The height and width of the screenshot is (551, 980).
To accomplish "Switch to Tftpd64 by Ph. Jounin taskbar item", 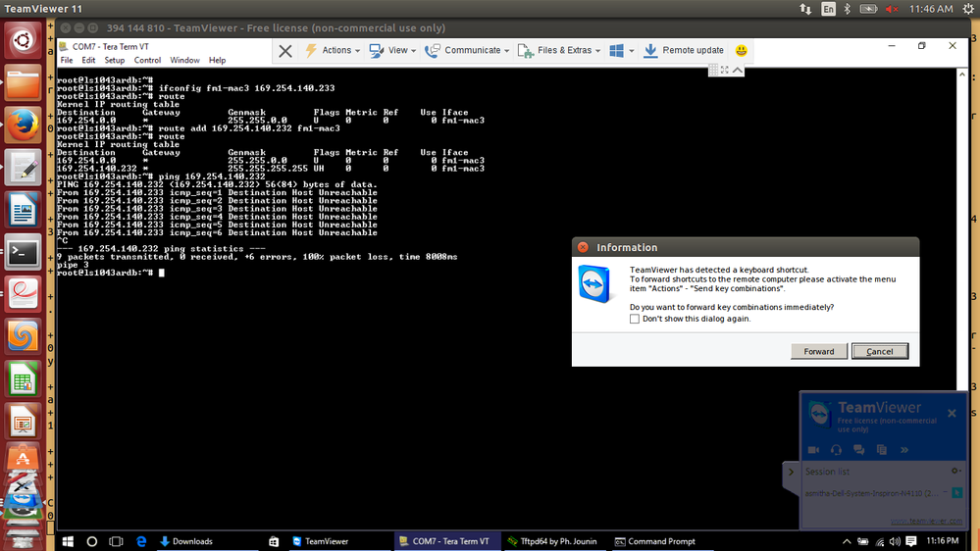I will 552,541.
